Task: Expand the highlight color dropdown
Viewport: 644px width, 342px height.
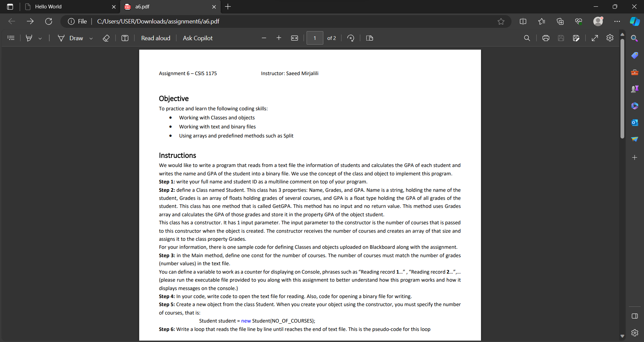Action: tap(40, 38)
